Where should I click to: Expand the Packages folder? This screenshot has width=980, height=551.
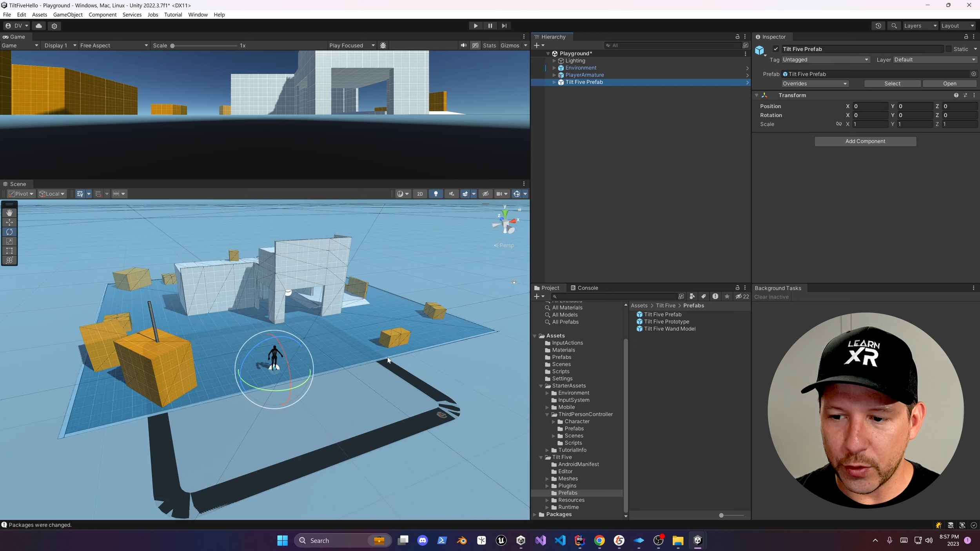click(x=535, y=515)
